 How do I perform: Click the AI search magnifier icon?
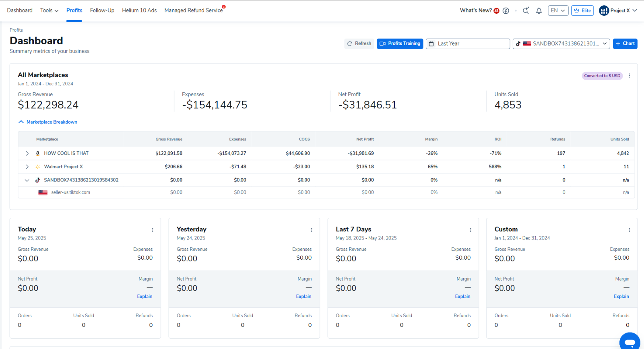tap(526, 11)
